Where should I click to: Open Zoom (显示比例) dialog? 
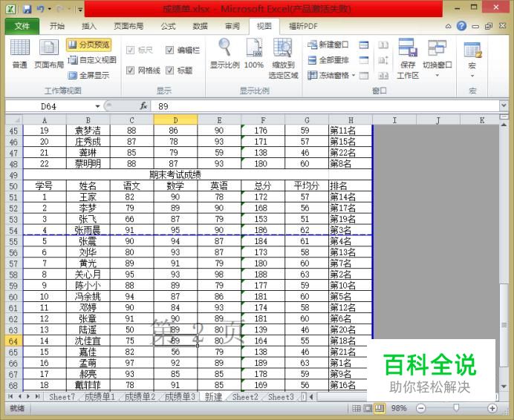[x=224, y=53]
